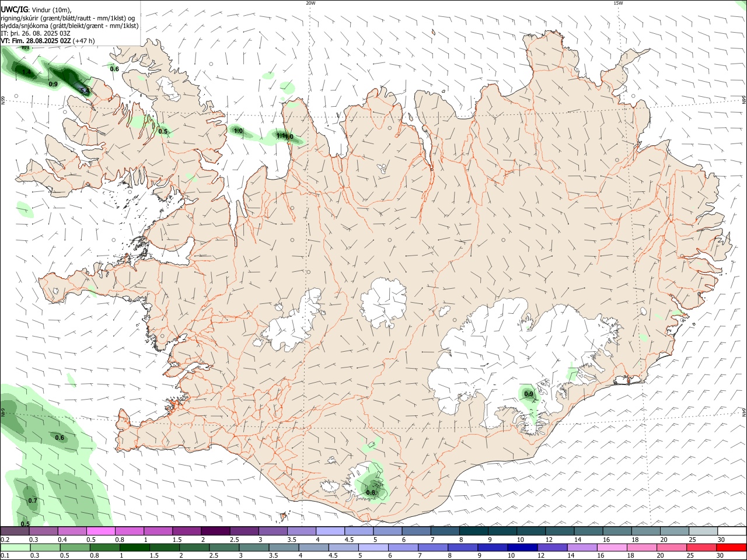Click the 5.4 precipitation value in Westfjords

(85, 91)
